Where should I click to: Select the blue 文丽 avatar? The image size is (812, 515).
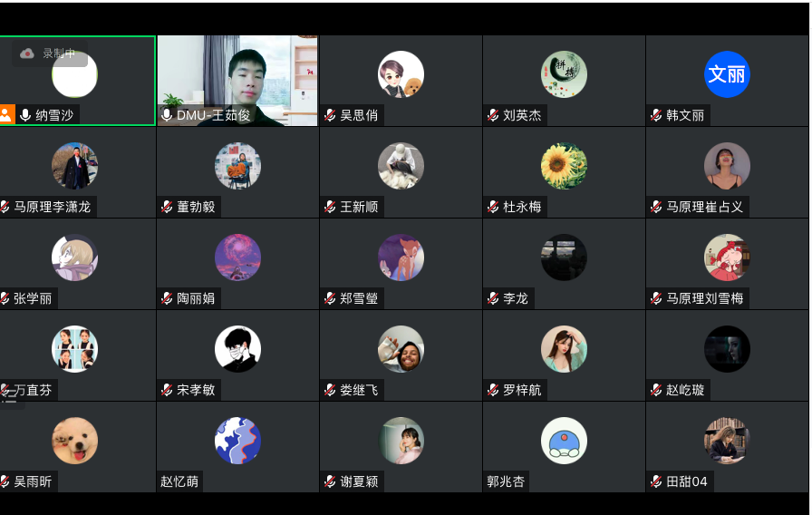coord(727,74)
